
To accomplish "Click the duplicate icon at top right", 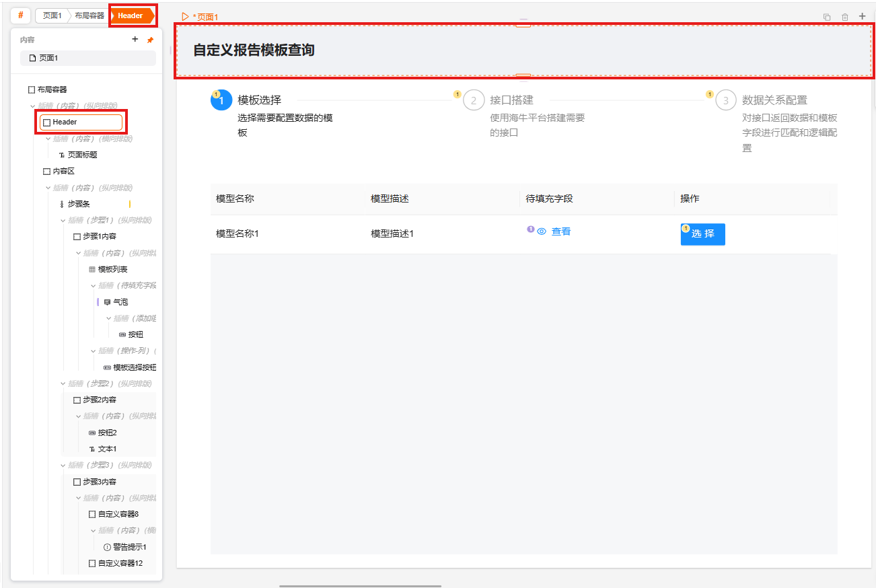I will click(827, 16).
